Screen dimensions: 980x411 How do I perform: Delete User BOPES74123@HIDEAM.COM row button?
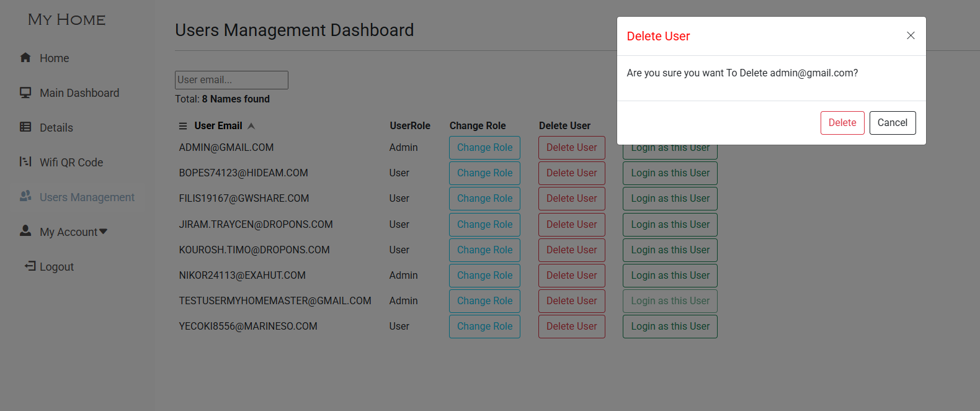(572, 173)
